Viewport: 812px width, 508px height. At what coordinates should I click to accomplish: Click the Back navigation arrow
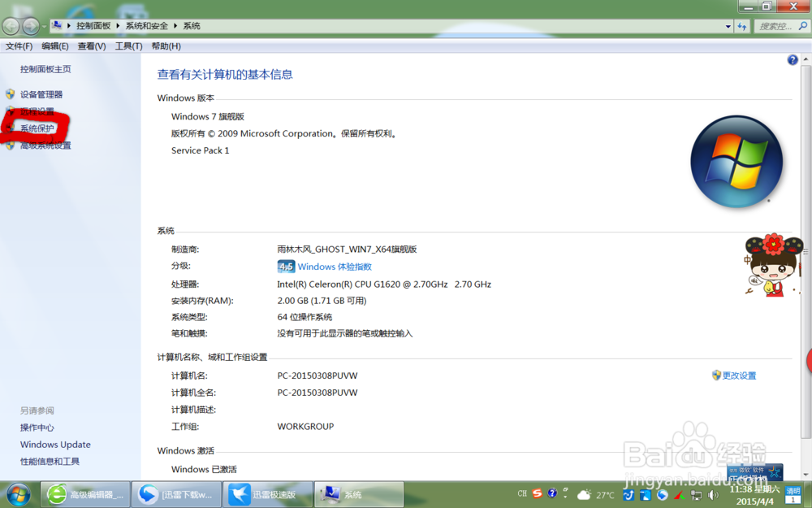(11, 26)
